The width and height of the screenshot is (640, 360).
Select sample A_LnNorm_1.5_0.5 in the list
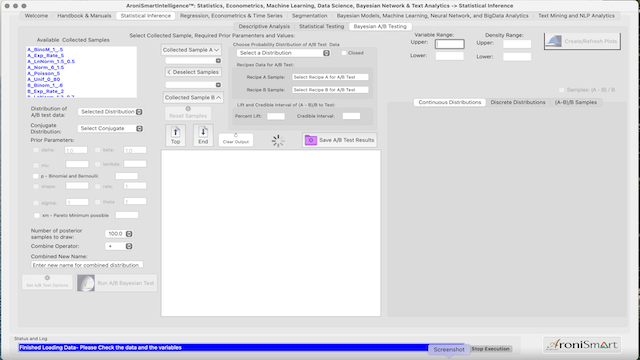coord(51,62)
